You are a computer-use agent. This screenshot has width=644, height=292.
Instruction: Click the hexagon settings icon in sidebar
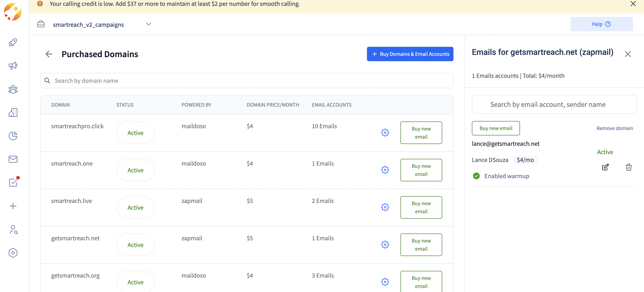13,253
